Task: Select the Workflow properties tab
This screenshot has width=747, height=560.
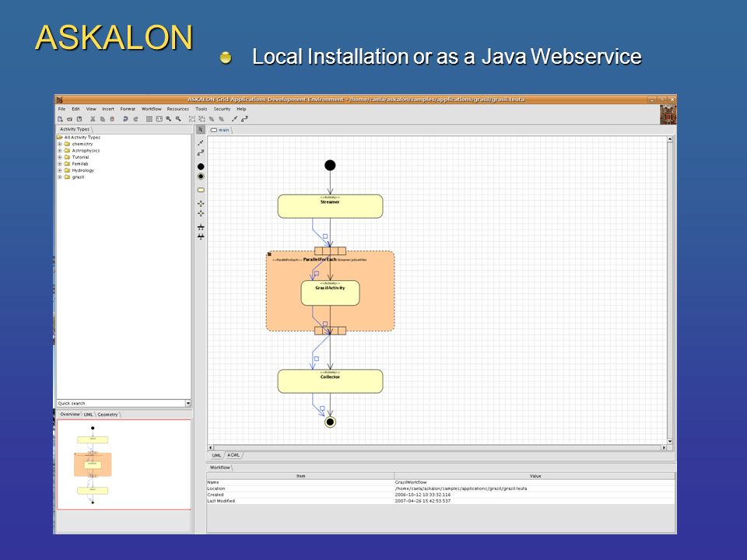Action: pos(220,467)
